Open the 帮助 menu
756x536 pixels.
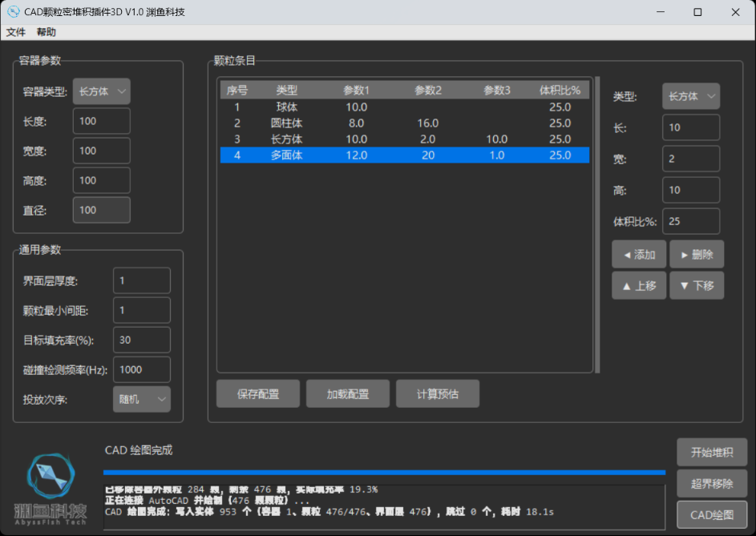[x=46, y=32]
